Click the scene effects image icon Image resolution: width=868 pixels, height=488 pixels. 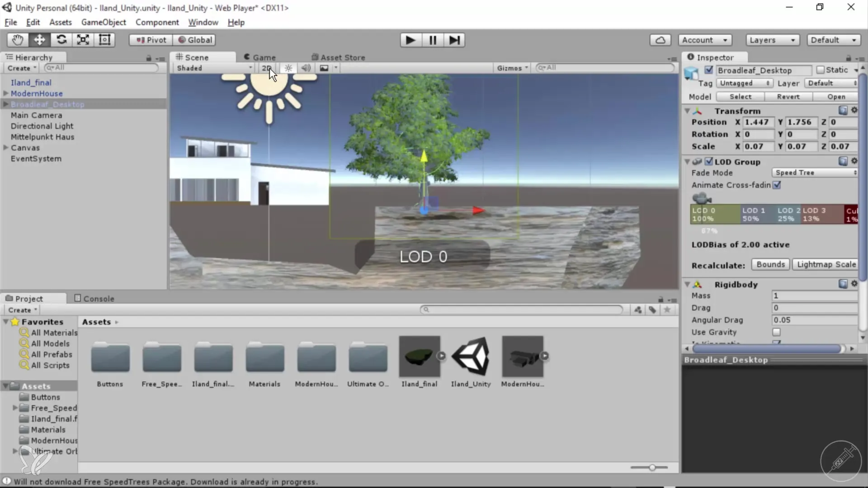pyautogui.click(x=324, y=68)
